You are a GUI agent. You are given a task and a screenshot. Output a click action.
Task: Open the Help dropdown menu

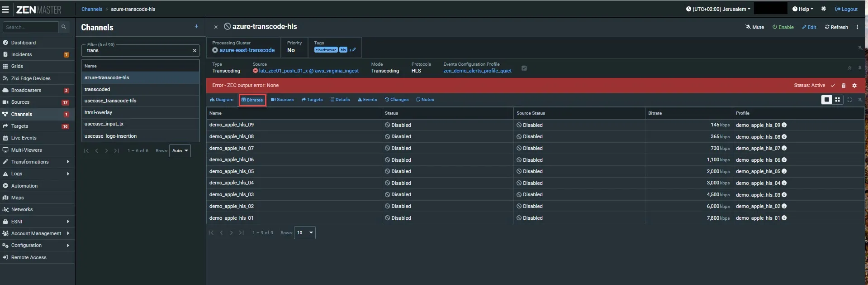click(x=803, y=9)
